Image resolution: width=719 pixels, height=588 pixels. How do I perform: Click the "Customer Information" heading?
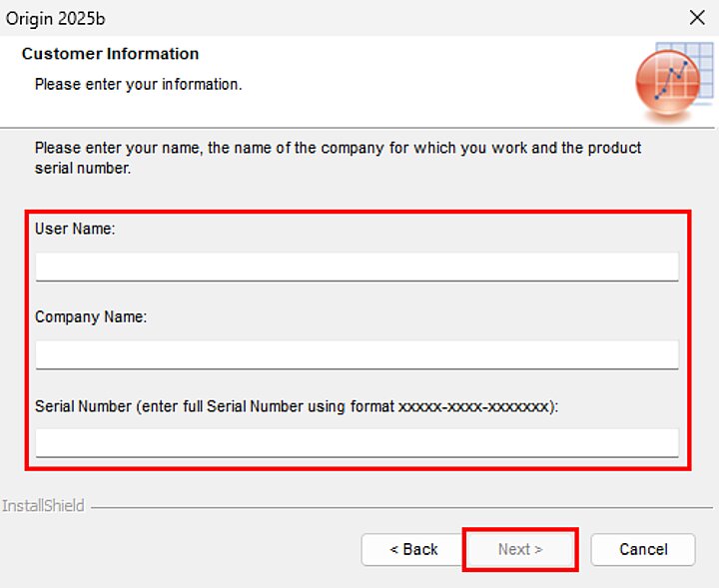[x=110, y=54]
